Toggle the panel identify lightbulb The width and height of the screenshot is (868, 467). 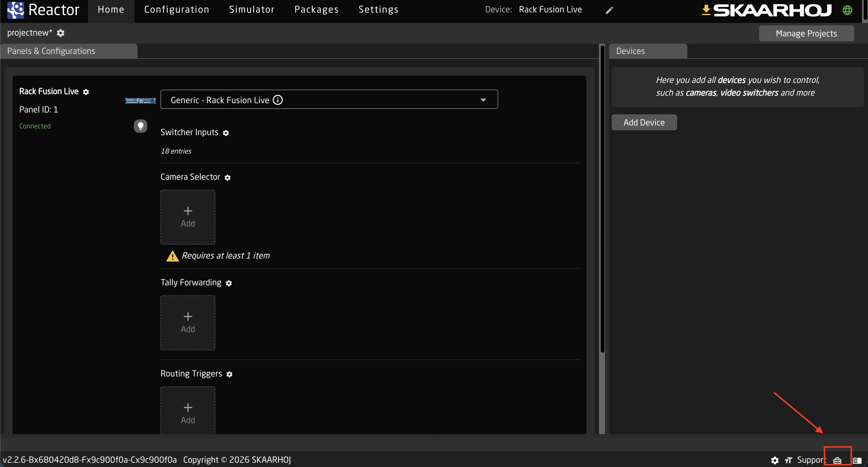[141, 126]
